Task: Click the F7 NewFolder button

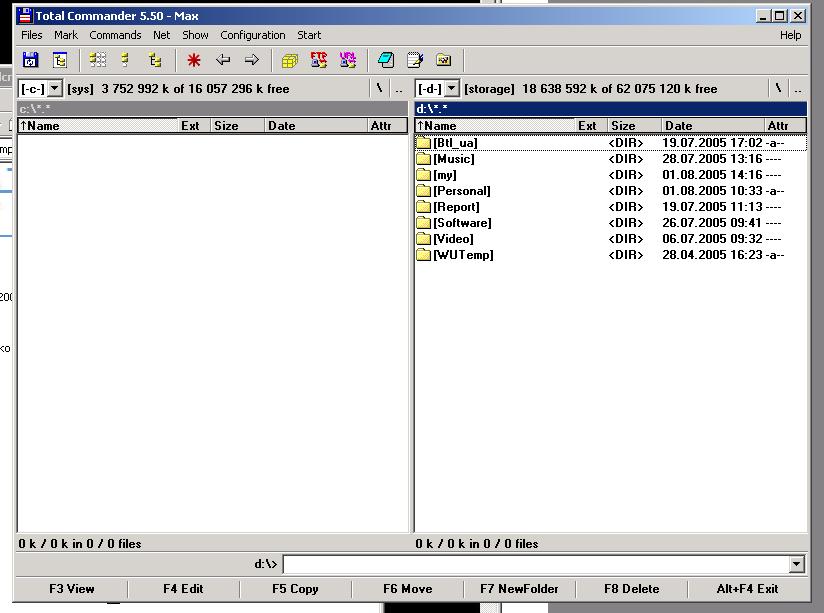Action: (x=519, y=589)
